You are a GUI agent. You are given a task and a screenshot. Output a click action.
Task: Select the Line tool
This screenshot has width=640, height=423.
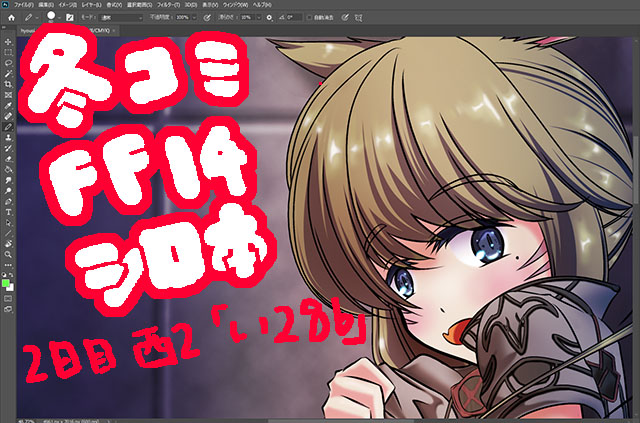(8, 233)
